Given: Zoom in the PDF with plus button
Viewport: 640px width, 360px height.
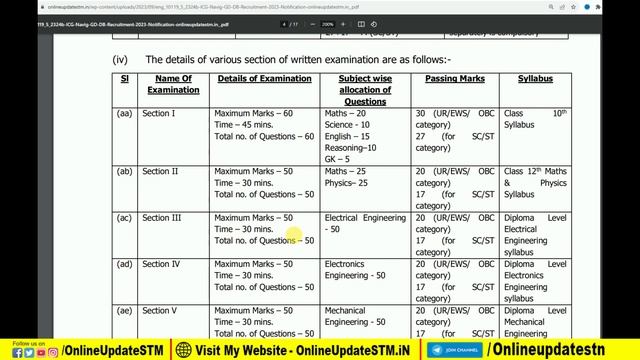Looking at the screenshot, I should point(343,24).
